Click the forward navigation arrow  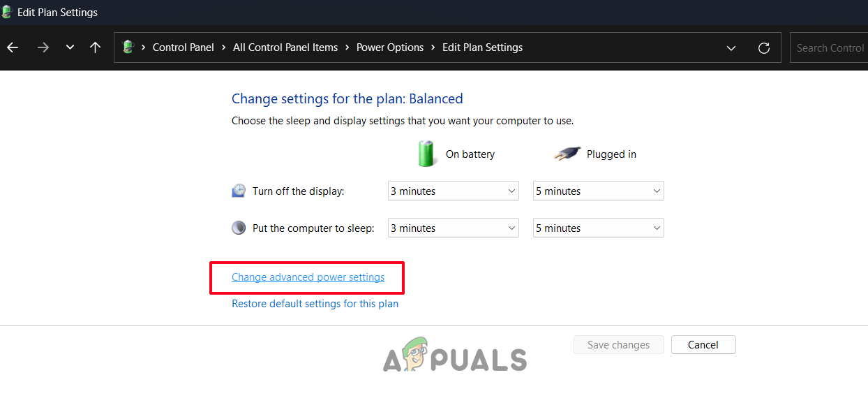coord(43,47)
